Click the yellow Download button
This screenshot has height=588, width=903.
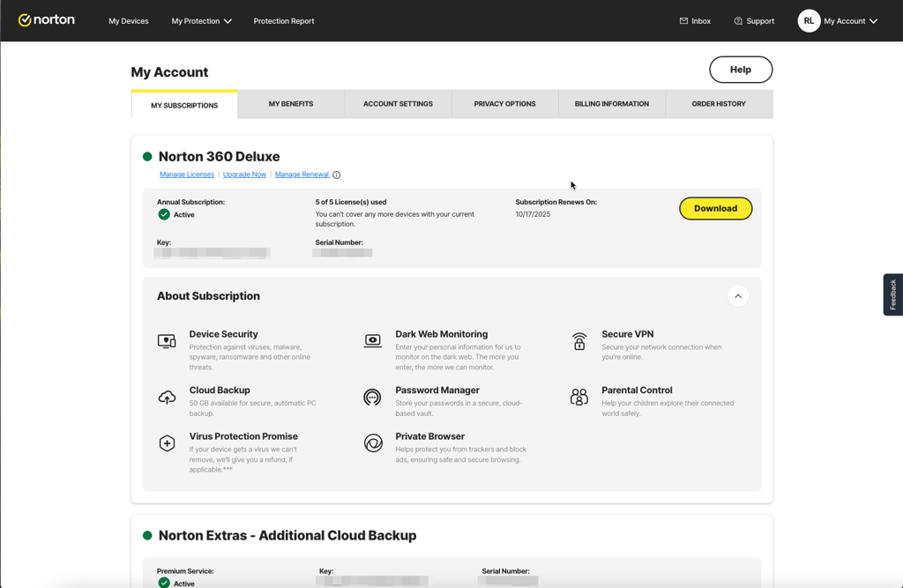(x=715, y=208)
